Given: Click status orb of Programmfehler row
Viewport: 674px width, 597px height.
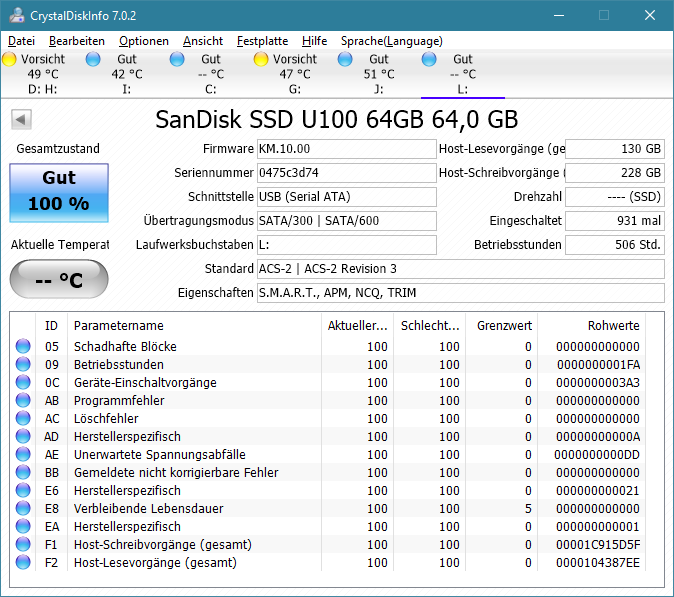Looking at the screenshot, I should click(23, 400).
